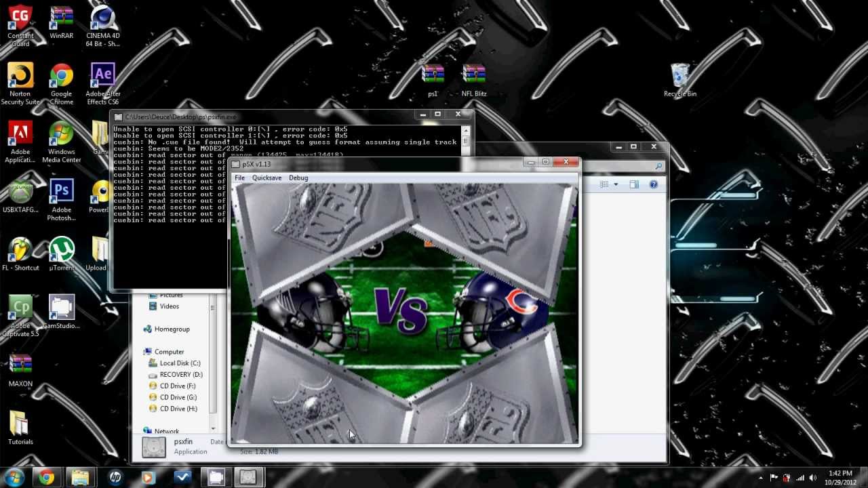Open MAXON archive icon
The image size is (868, 488).
click(x=20, y=370)
